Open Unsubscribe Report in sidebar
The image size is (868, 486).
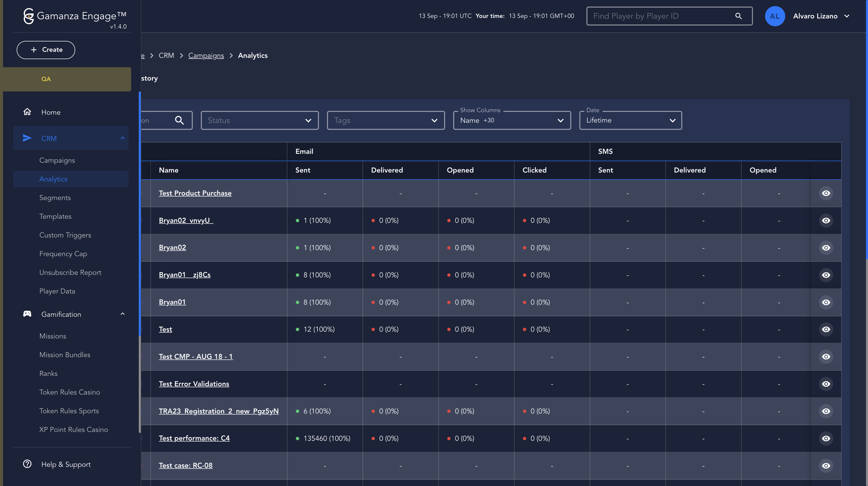click(70, 273)
